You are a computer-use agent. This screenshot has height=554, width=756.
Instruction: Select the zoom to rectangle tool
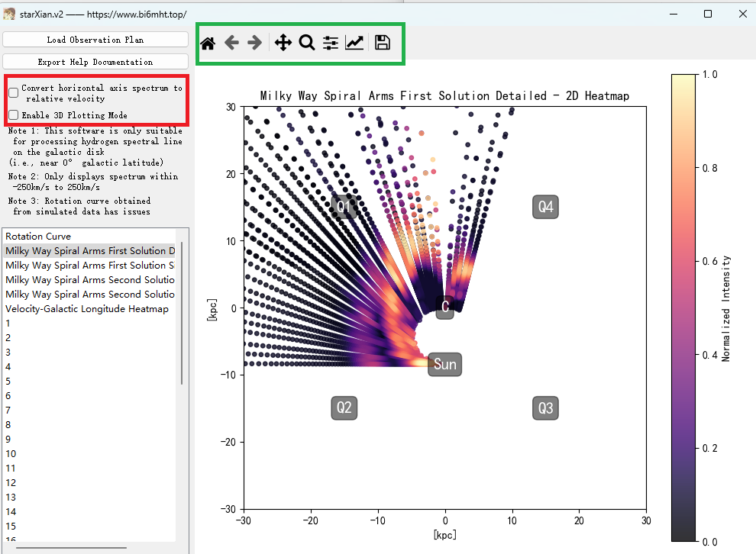306,43
